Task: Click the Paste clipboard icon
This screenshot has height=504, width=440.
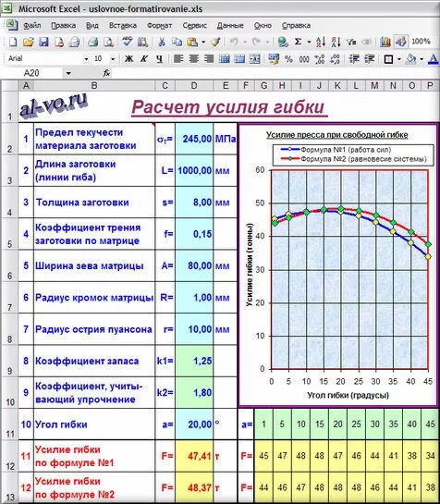Action: tap(192, 42)
